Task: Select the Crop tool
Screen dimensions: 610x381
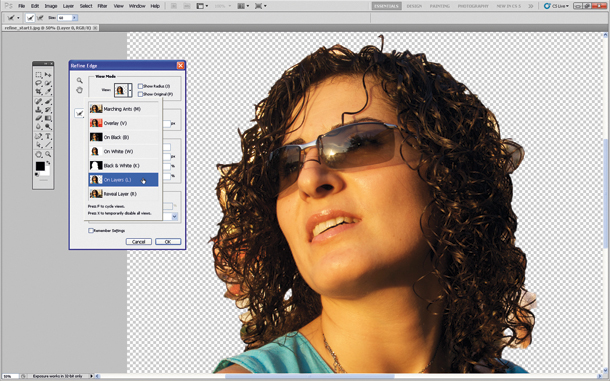Action: (x=39, y=92)
